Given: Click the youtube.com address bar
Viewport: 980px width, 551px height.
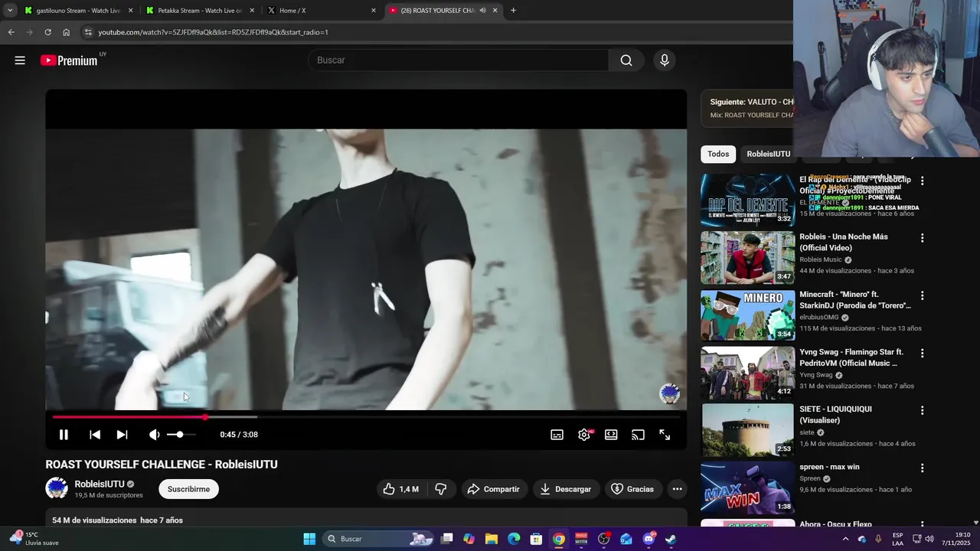Looking at the screenshot, I should 436,32.
